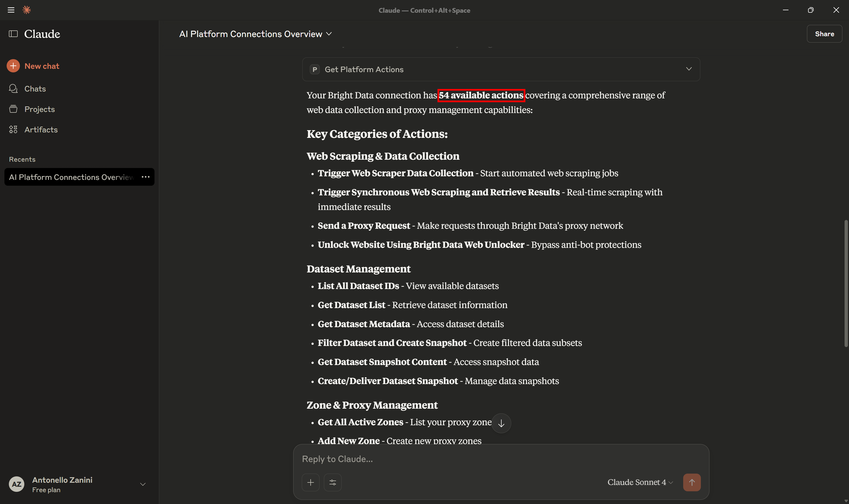Collapse the sidebar panel icon
The image size is (849, 504).
tap(13, 34)
